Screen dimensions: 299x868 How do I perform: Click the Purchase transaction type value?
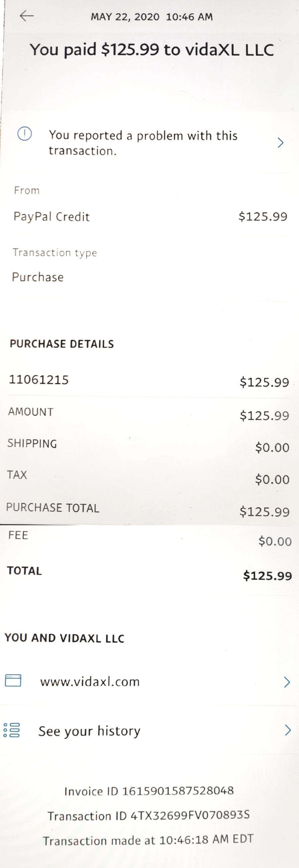[x=38, y=277]
